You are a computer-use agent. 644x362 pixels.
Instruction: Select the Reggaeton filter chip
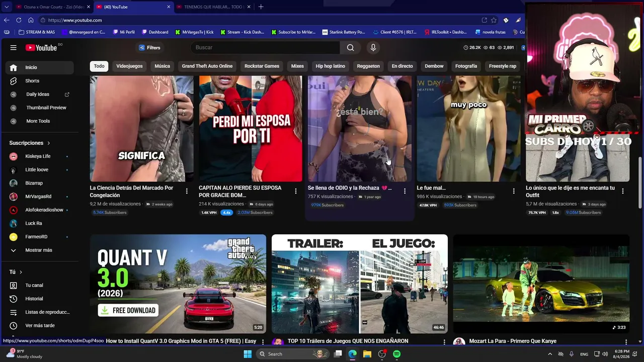tap(368, 66)
